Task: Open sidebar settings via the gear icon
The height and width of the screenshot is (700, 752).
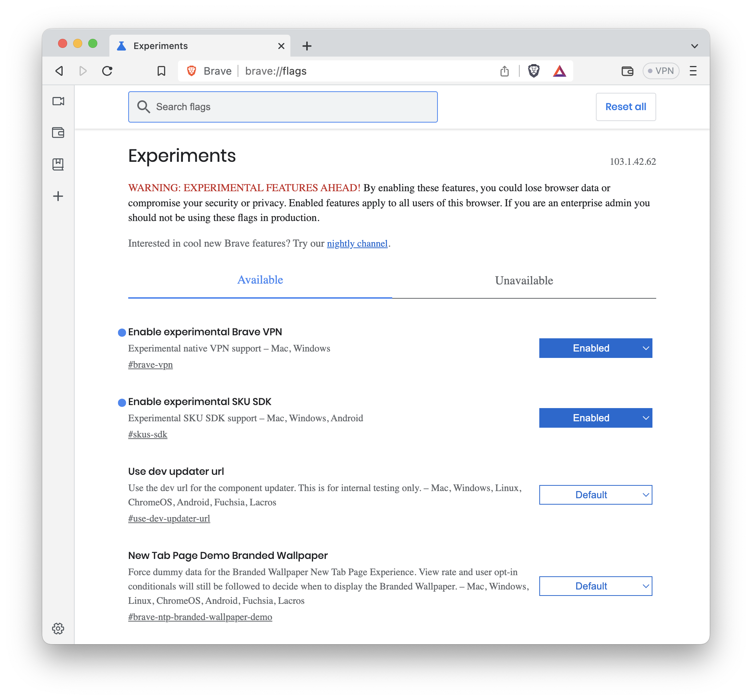Action: (58, 628)
